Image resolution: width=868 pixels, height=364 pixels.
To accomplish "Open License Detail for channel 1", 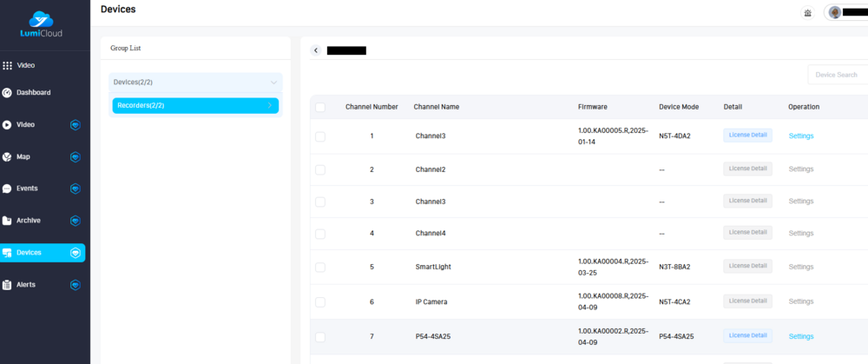I will [747, 136].
